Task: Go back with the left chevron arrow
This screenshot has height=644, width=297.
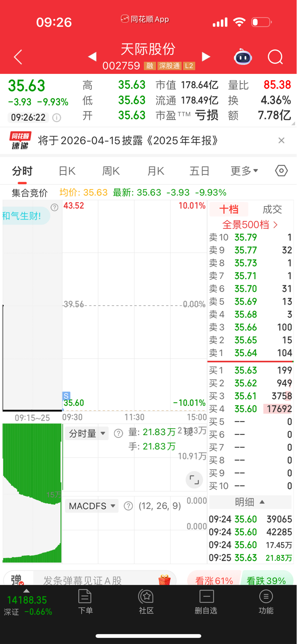Action: (x=18, y=57)
